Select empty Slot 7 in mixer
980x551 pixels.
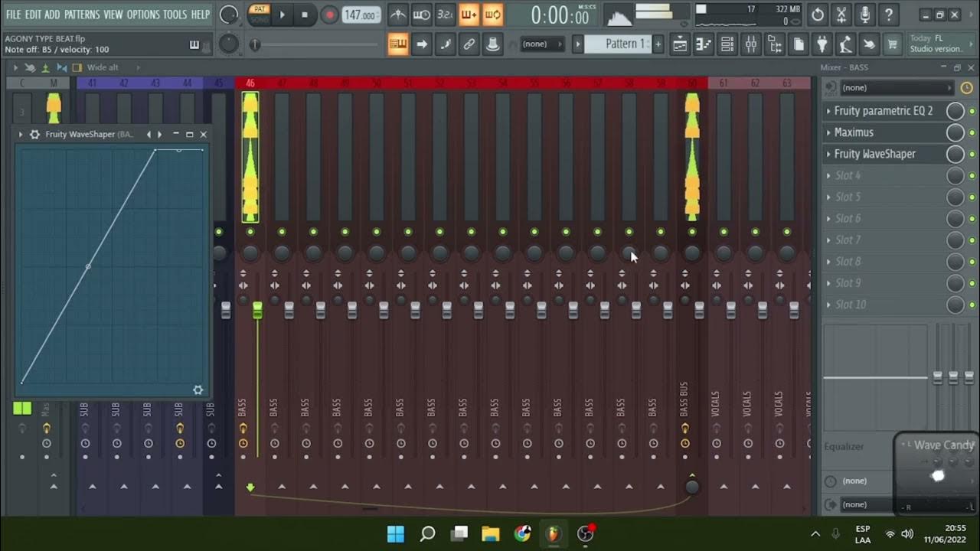(884, 240)
